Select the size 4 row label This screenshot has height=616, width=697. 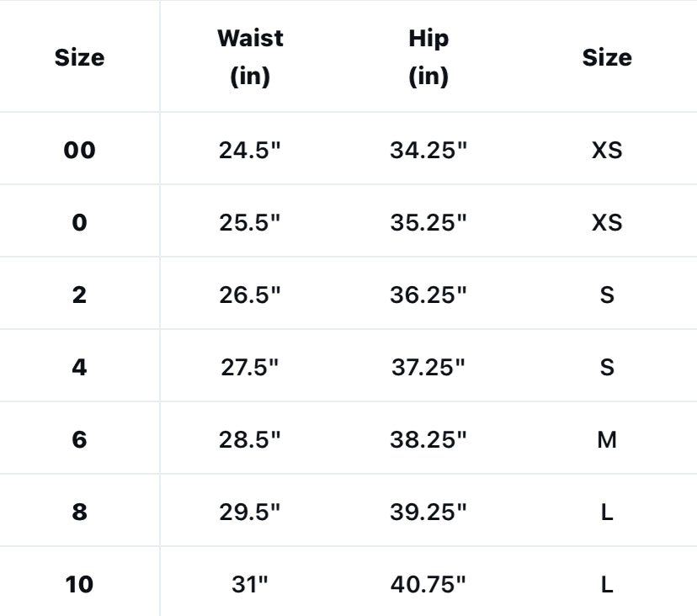pyautogui.click(x=79, y=368)
